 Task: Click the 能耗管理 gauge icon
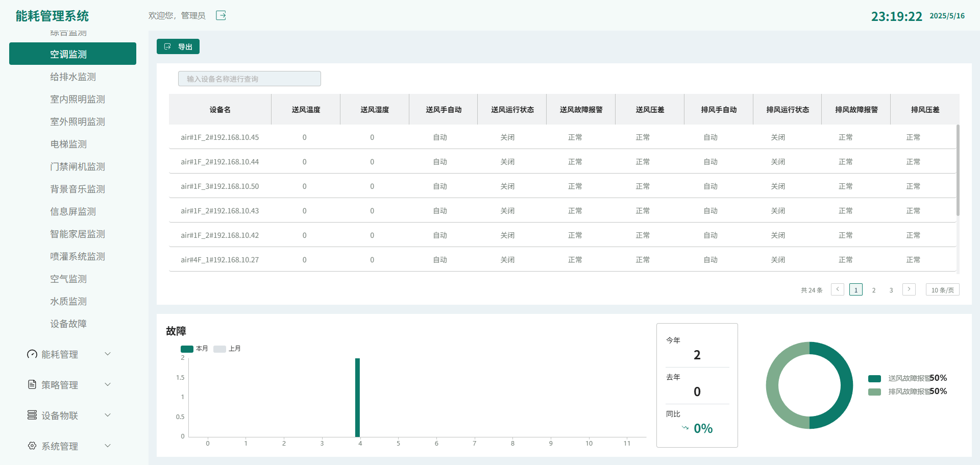(x=32, y=354)
